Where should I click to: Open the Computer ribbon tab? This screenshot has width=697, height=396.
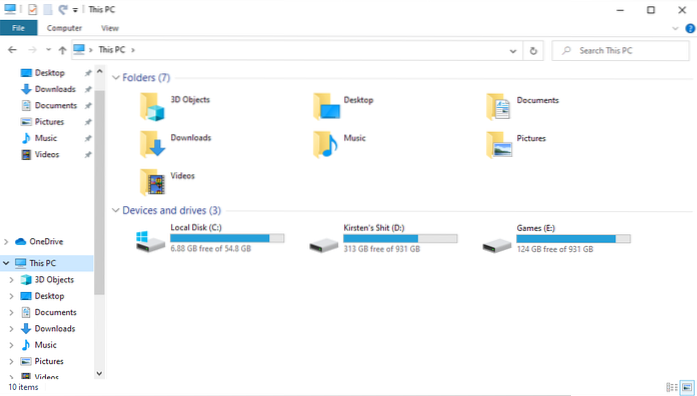point(64,28)
